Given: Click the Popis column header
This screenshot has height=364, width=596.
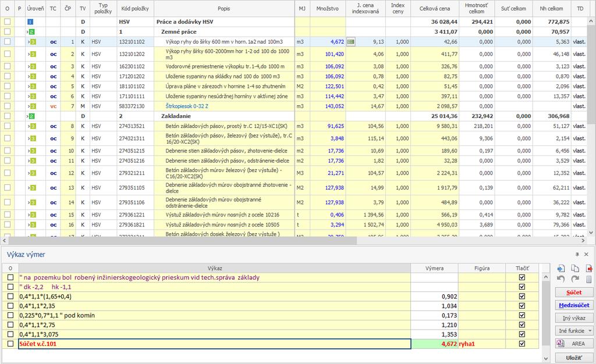Looking at the screenshot, I should 224,8.
